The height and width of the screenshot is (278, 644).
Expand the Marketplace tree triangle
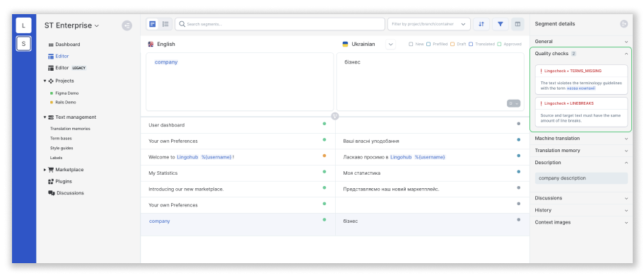(x=45, y=170)
